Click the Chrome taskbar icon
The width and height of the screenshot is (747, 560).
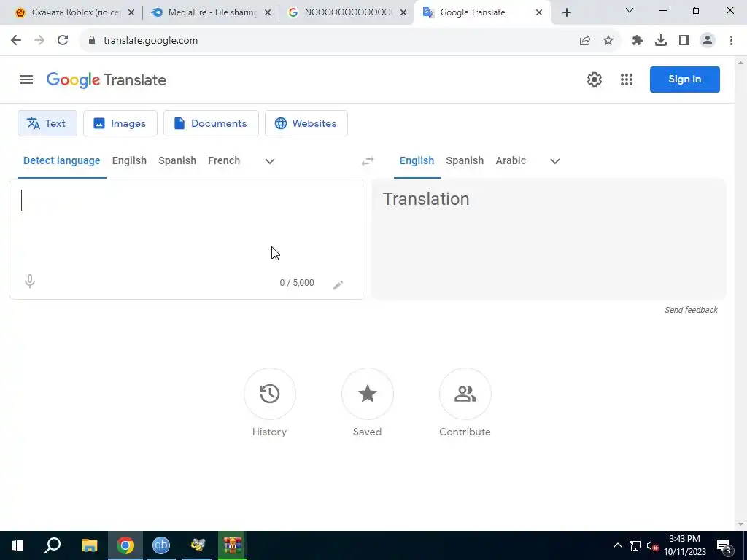coord(125,545)
